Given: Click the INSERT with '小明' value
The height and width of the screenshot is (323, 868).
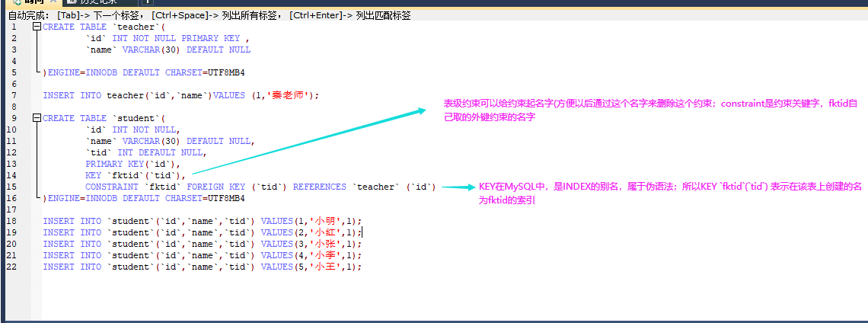Looking at the screenshot, I should (x=202, y=221).
